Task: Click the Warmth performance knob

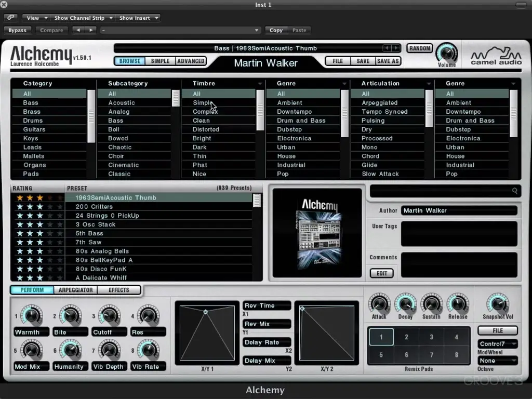Action: [32, 315]
